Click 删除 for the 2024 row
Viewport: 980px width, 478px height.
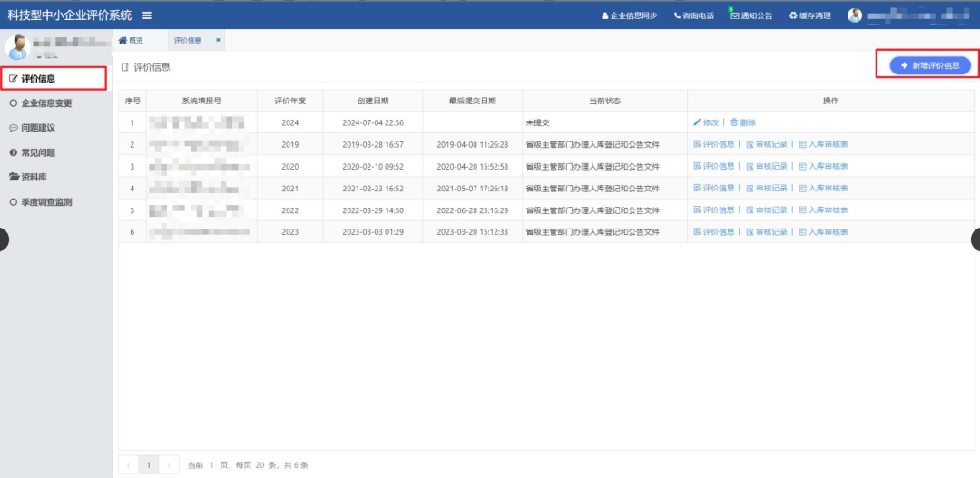tap(743, 122)
